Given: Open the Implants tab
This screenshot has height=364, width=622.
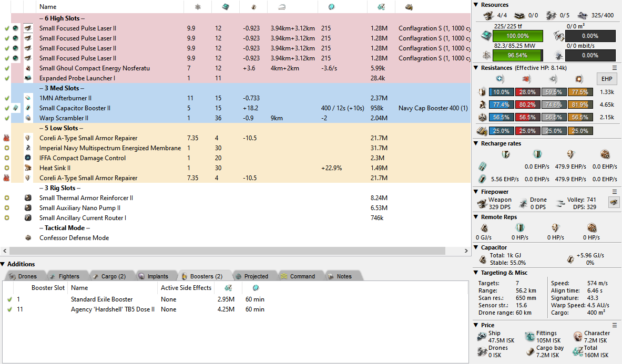Looking at the screenshot, I should pyautogui.click(x=154, y=276).
